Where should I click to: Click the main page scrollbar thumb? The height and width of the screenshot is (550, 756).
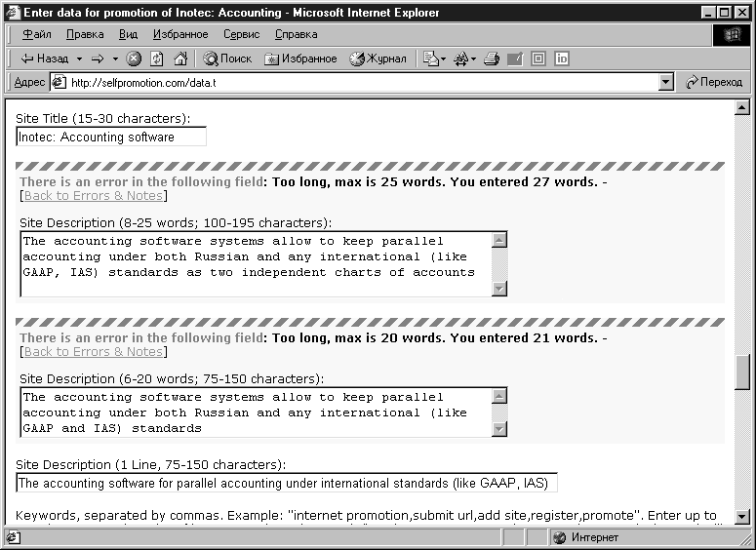point(742,372)
